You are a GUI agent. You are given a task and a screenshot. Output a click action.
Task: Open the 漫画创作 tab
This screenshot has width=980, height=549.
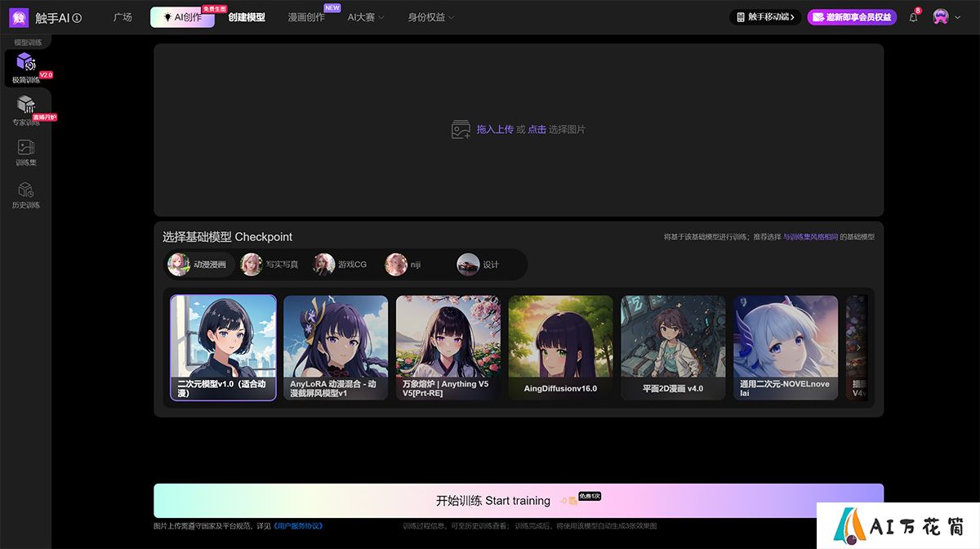click(306, 17)
